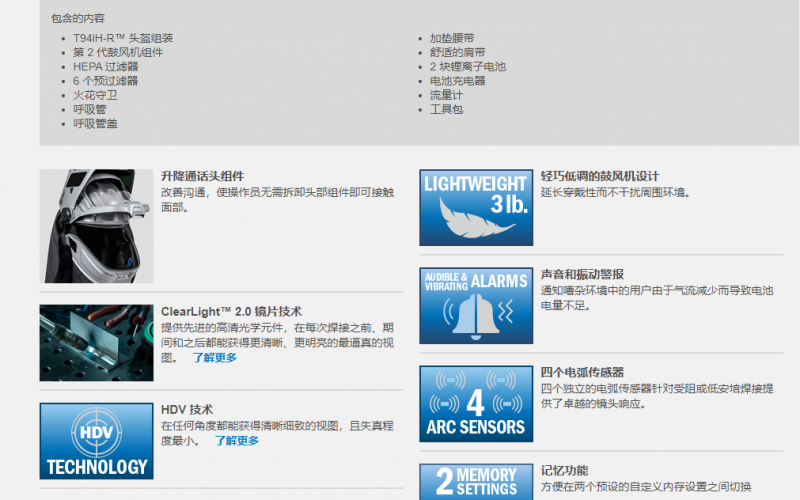This screenshot has height=500, width=800.
Task: Select the T94iH-R™ 头盔组装 list item
Action: pyautogui.click(x=123, y=38)
